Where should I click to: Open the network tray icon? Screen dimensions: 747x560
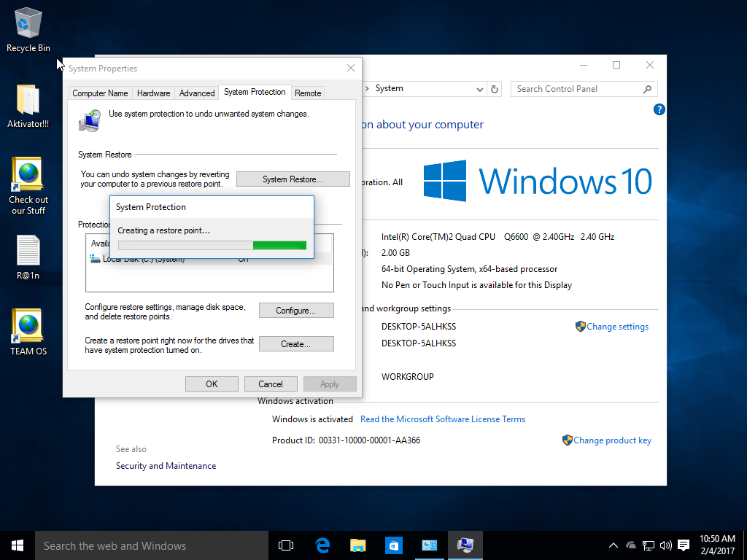[649, 545]
